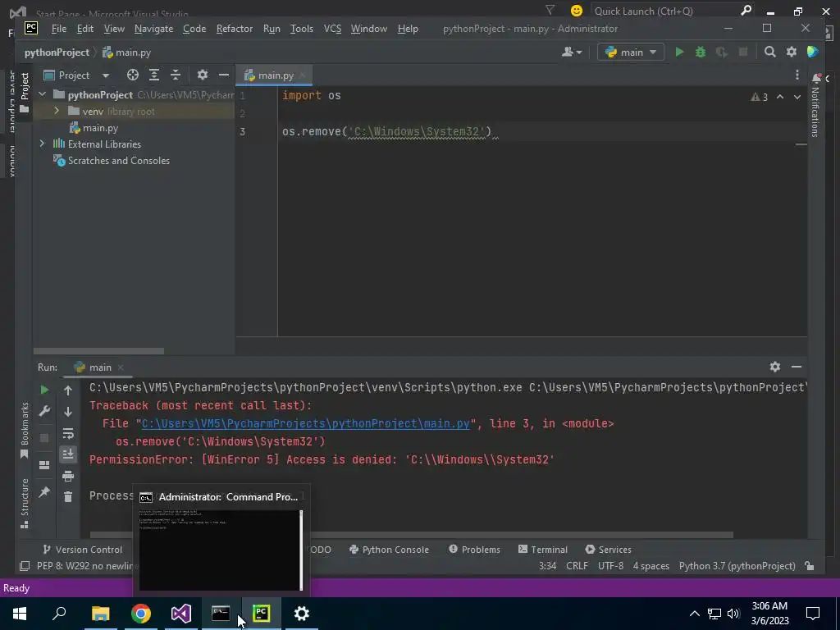The width and height of the screenshot is (840, 630).
Task: Follow the main.py traceback link
Action: click(305, 423)
